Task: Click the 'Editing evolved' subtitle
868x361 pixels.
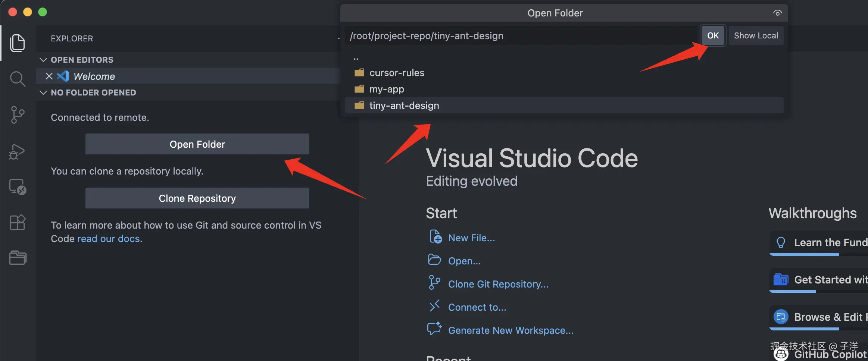Action: [472, 181]
